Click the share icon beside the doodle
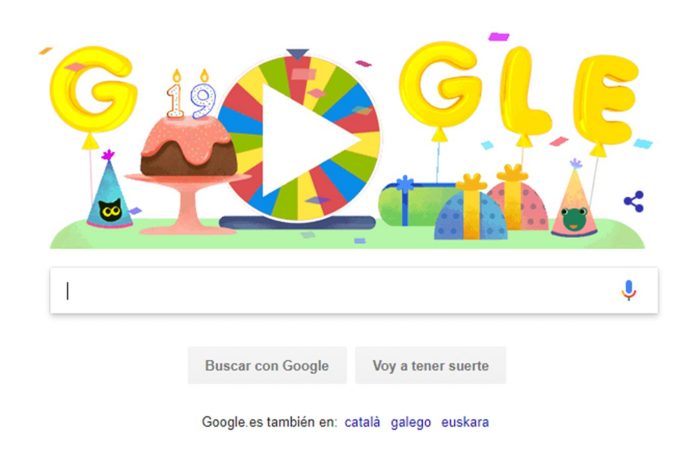 (634, 202)
